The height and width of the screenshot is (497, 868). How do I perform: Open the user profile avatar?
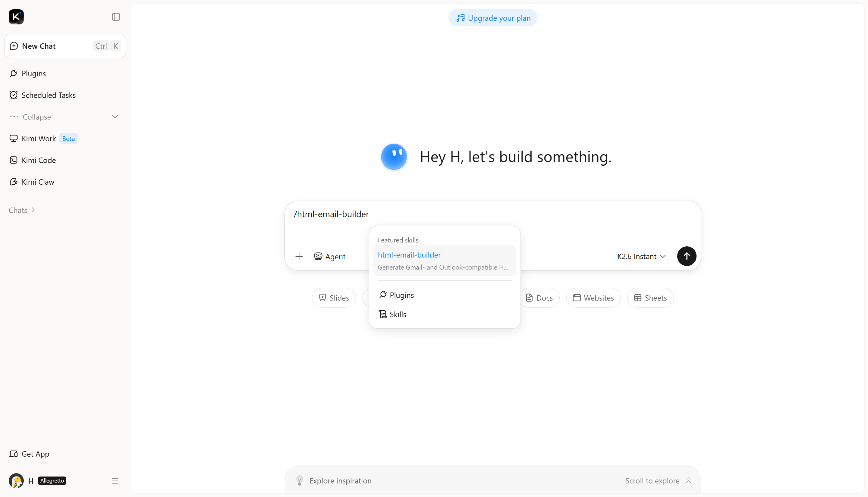pos(16,481)
